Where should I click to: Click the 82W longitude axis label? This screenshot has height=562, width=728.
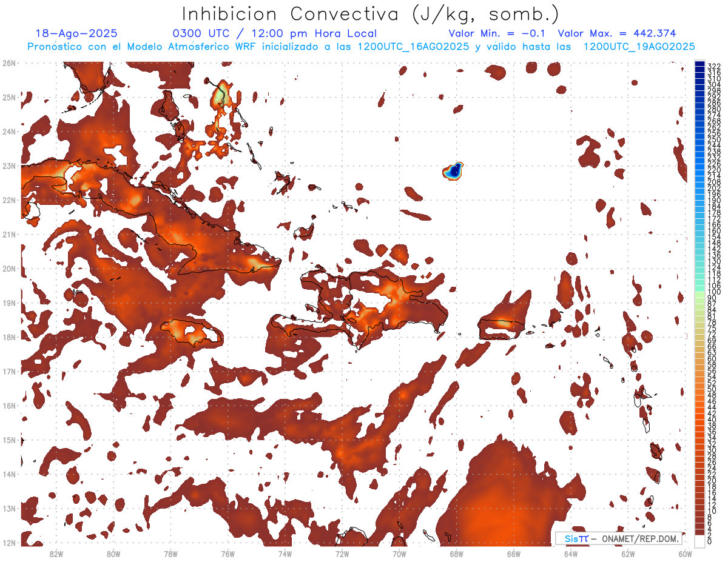(x=56, y=553)
